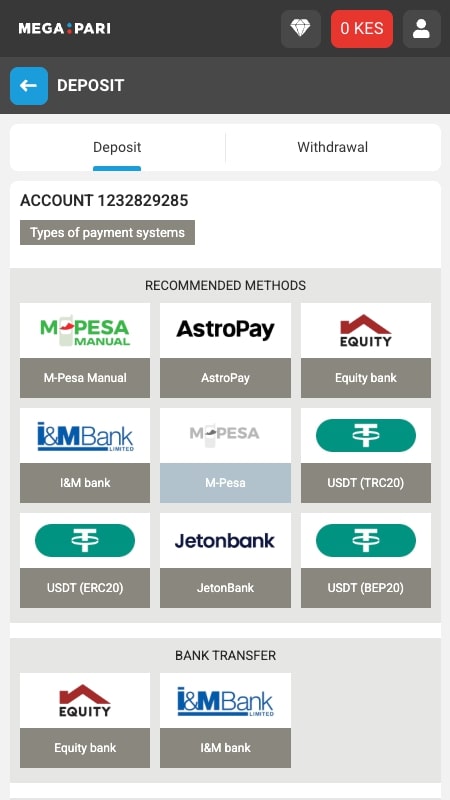
Task: Tap the blue back arrow button
Action: 29,86
